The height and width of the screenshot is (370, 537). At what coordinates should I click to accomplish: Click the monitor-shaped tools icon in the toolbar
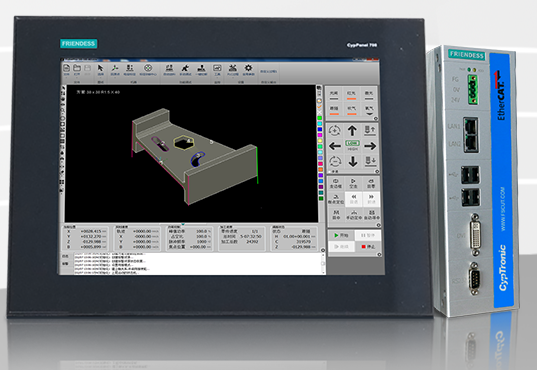(217, 68)
